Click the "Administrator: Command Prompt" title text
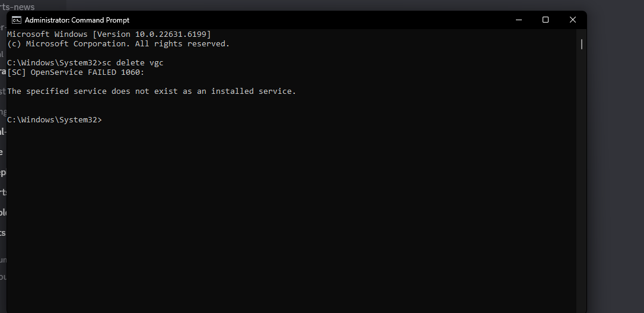The height and width of the screenshot is (313, 644). [77, 20]
